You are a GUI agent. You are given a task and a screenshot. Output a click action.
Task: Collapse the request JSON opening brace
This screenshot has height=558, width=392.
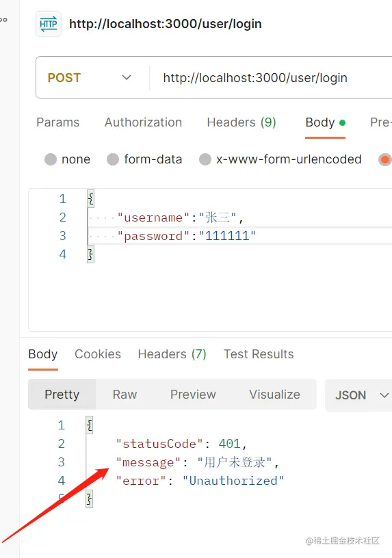pyautogui.click(x=91, y=198)
